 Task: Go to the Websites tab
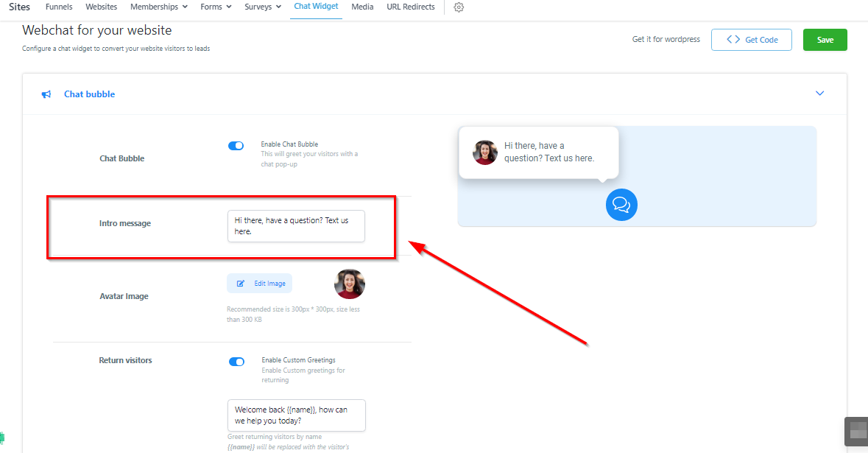click(x=102, y=7)
